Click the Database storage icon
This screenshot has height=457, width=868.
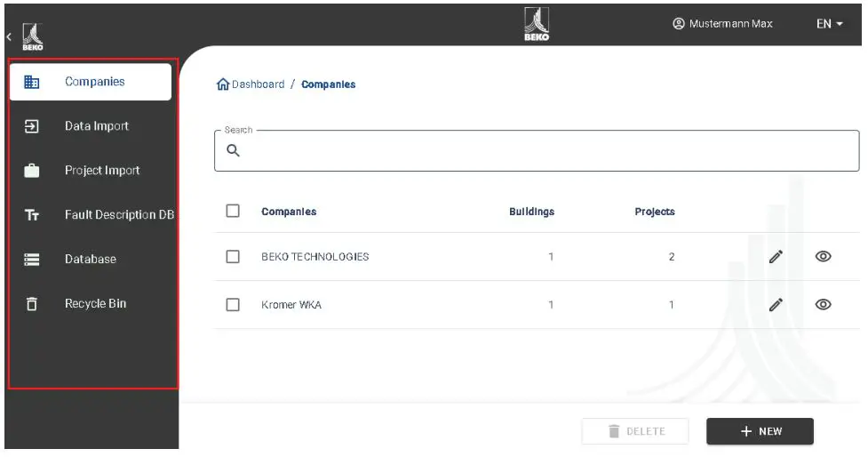(x=32, y=260)
